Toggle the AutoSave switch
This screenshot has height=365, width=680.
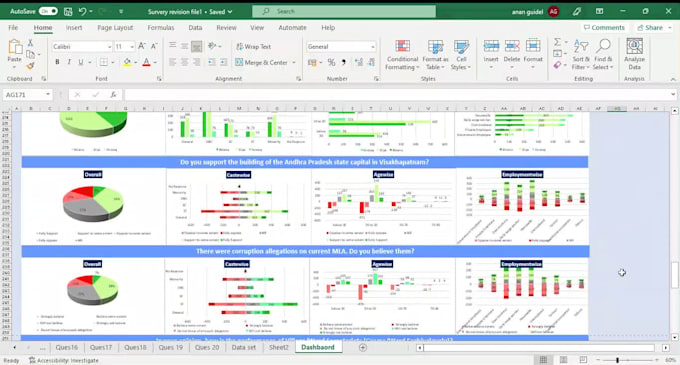pos(48,11)
